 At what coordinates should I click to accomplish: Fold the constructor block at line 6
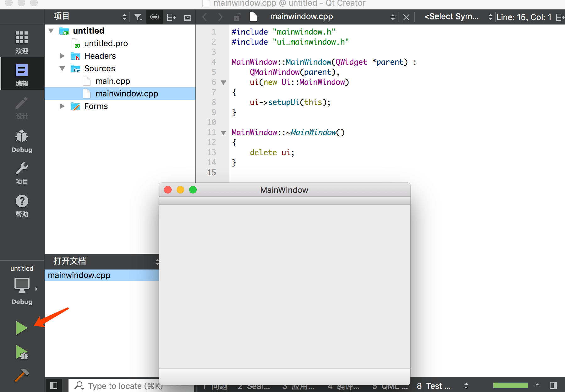tap(223, 82)
